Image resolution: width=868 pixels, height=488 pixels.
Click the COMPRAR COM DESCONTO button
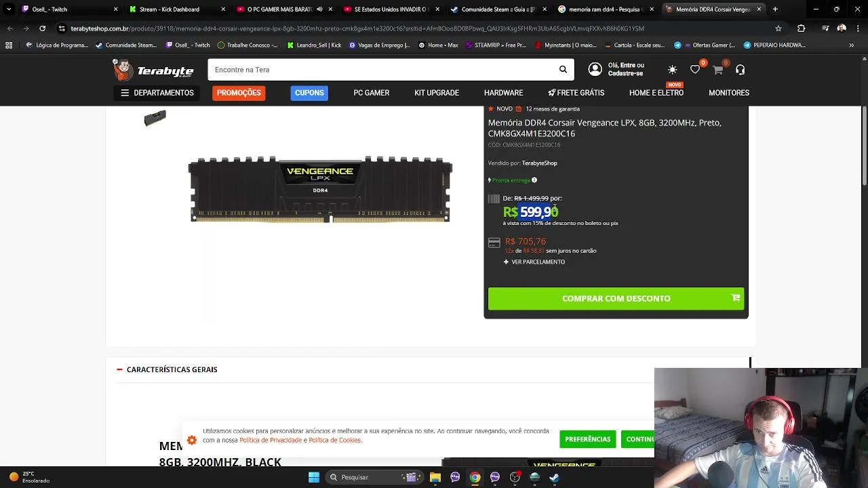616,298
